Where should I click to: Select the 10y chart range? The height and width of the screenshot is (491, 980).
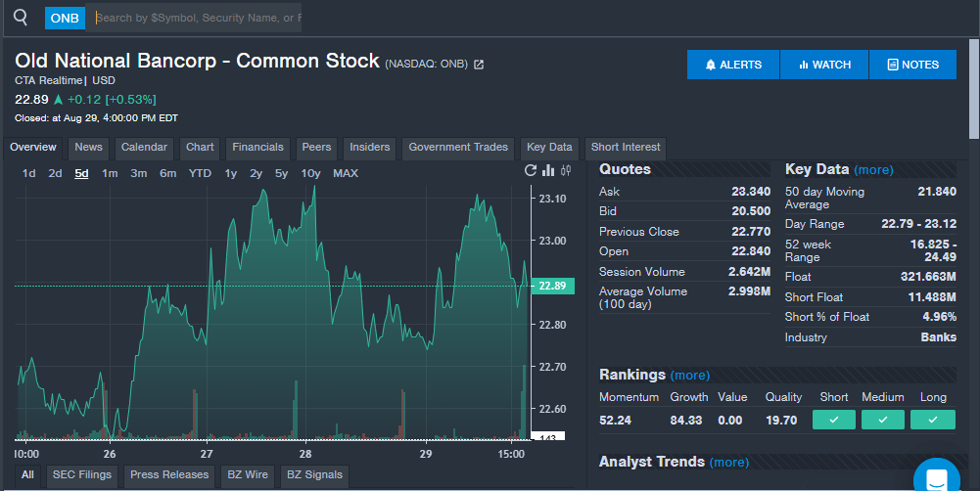click(310, 174)
